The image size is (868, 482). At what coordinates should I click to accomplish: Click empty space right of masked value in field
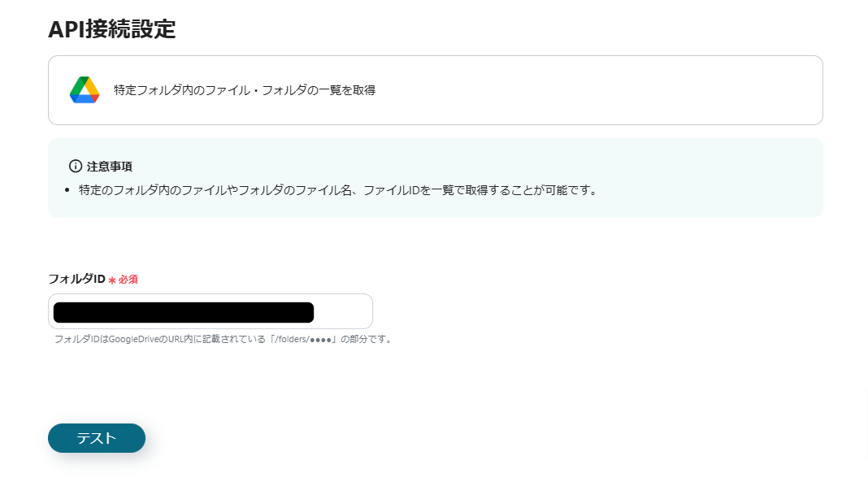click(x=343, y=312)
